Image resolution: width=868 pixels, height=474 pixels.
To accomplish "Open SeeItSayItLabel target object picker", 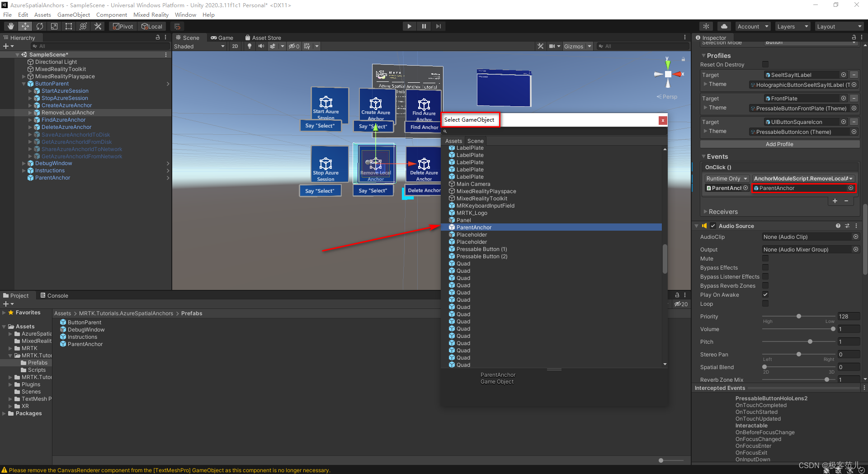I will point(843,75).
